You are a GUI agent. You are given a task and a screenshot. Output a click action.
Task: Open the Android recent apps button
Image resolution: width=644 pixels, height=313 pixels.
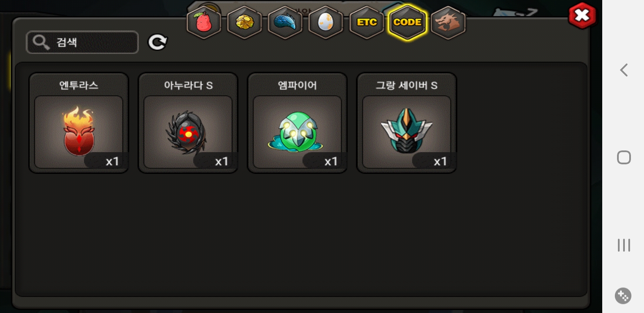(x=624, y=245)
